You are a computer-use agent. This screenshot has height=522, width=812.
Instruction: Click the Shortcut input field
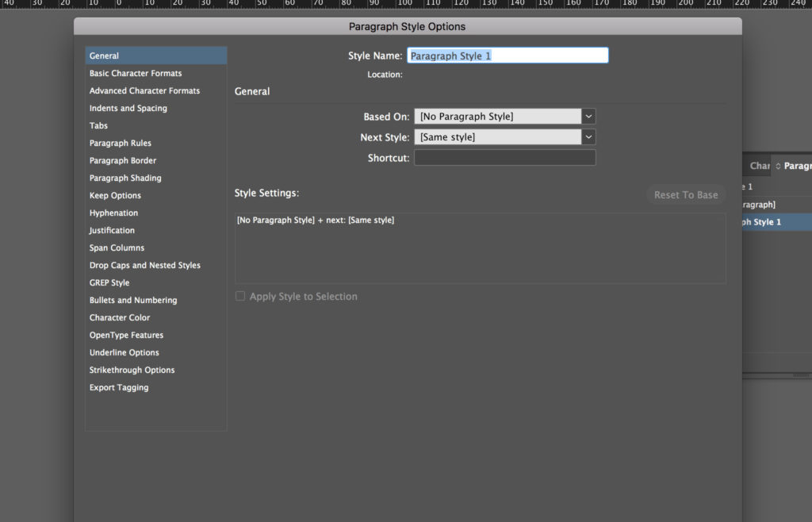click(504, 158)
